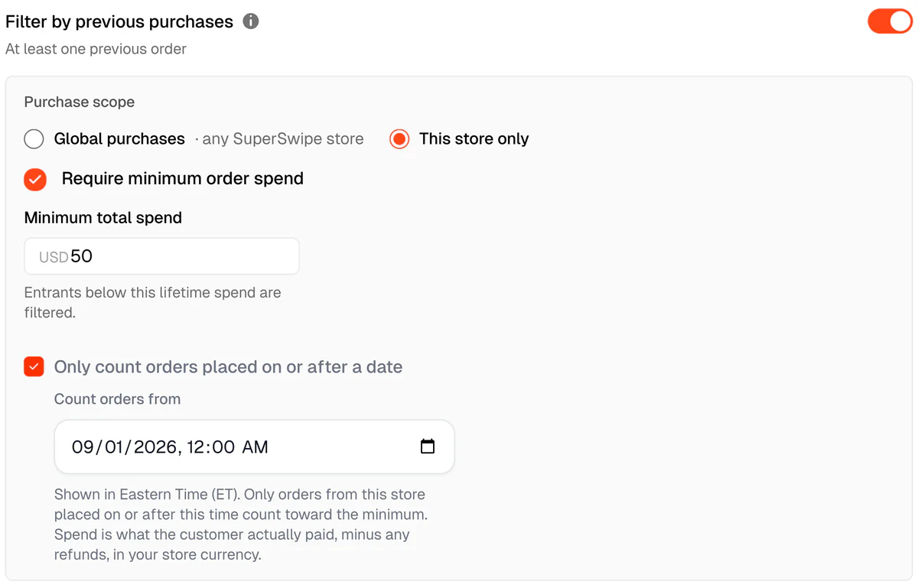The image size is (918, 588).
Task: Click the 'USD' currency prefix
Action: [x=54, y=257]
